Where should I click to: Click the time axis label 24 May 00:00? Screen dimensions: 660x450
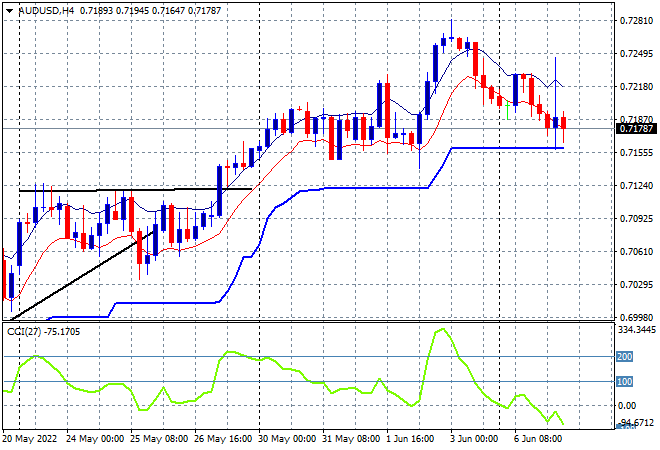[95, 439]
